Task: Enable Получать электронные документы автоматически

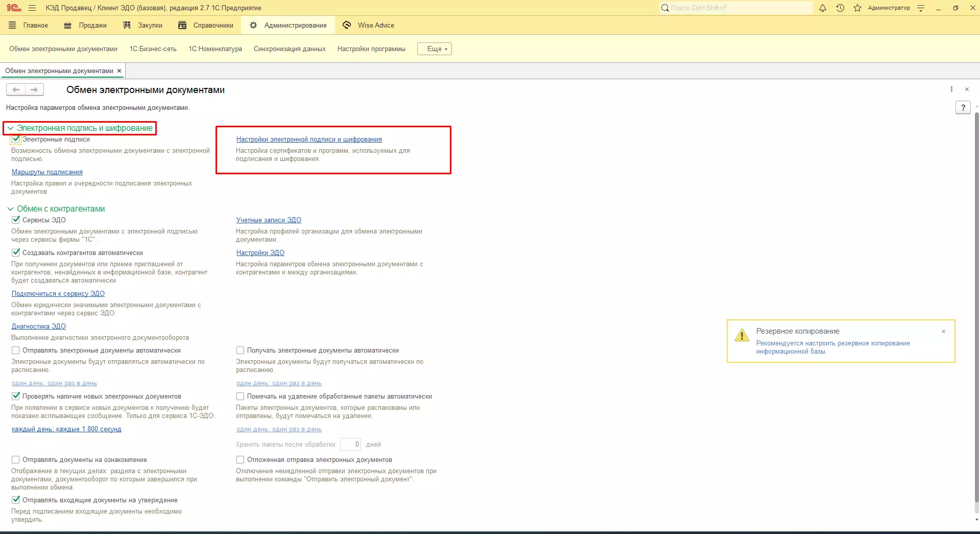Action: [x=241, y=351]
